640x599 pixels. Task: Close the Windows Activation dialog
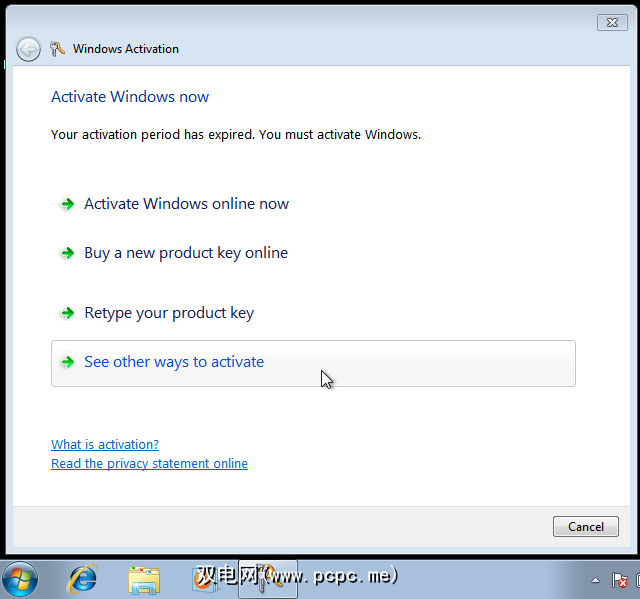coord(612,22)
